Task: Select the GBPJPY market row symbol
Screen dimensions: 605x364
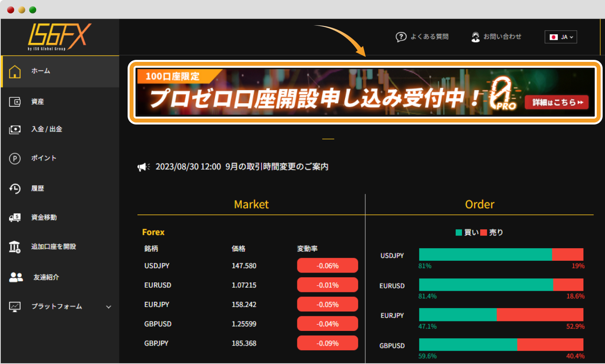Action: [156, 344]
